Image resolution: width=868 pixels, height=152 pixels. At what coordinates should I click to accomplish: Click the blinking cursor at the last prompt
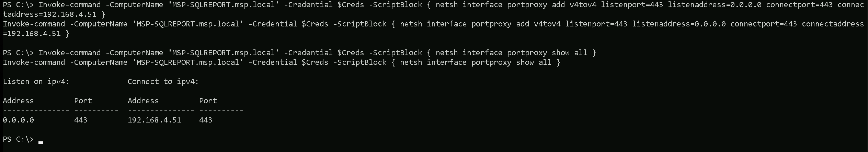click(x=41, y=141)
